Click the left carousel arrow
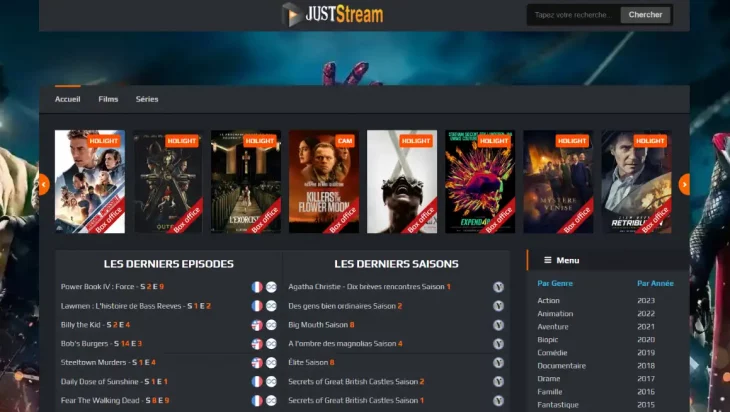Image resolution: width=730 pixels, height=412 pixels. (x=44, y=185)
